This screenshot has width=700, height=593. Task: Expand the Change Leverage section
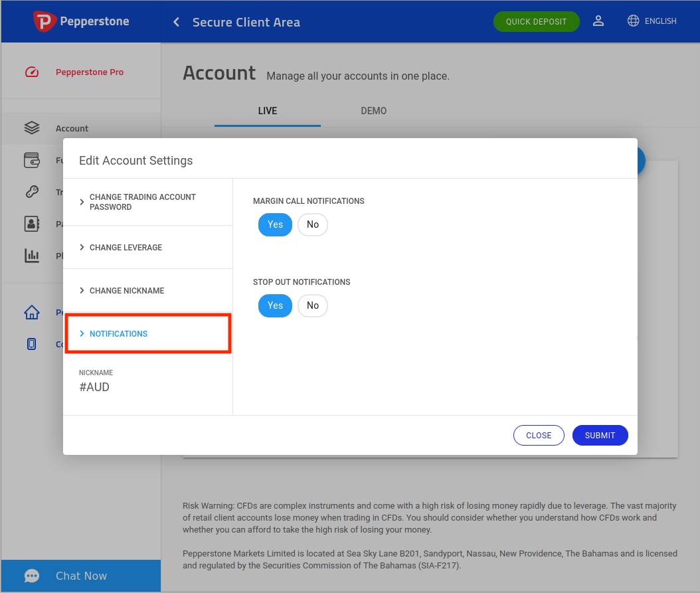tap(147, 248)
